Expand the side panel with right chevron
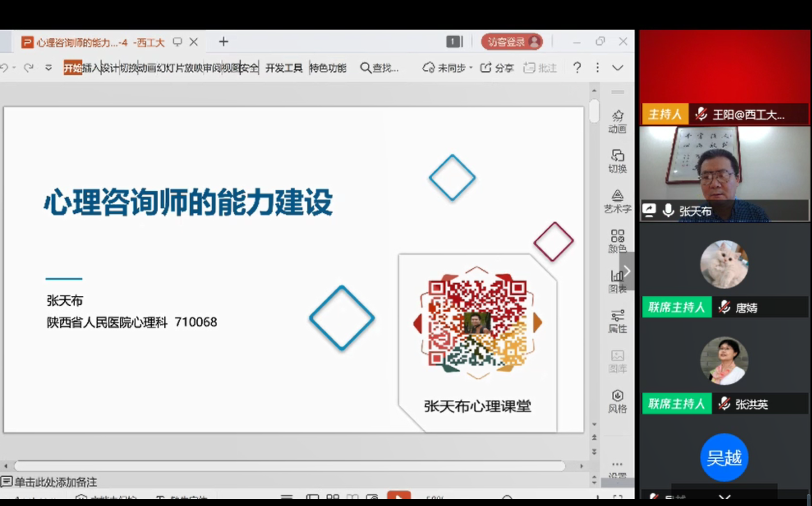The image size is (812, 506). coord(627,271)
